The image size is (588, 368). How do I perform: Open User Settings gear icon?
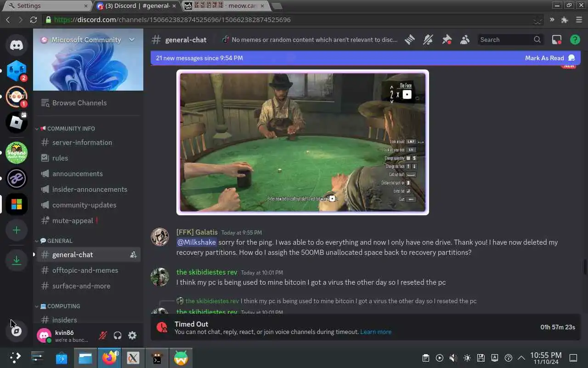point(132,335)
